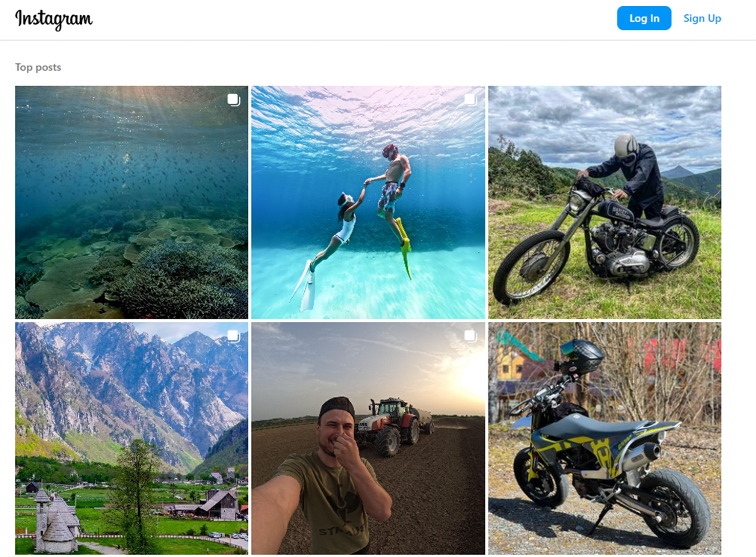Click multi-photo icon on tractor selfie post
756x557 pixels.
click(x=470, y=336)
